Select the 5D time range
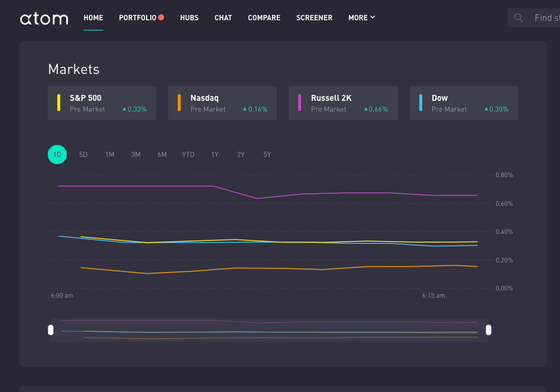The image size is (560, 392). click(x=83, y=155)
